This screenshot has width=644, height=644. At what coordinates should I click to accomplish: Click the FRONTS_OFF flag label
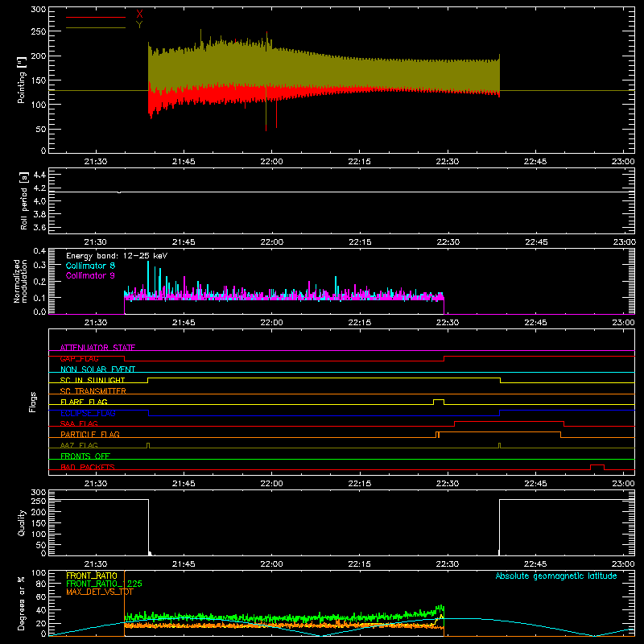point(85,456)
